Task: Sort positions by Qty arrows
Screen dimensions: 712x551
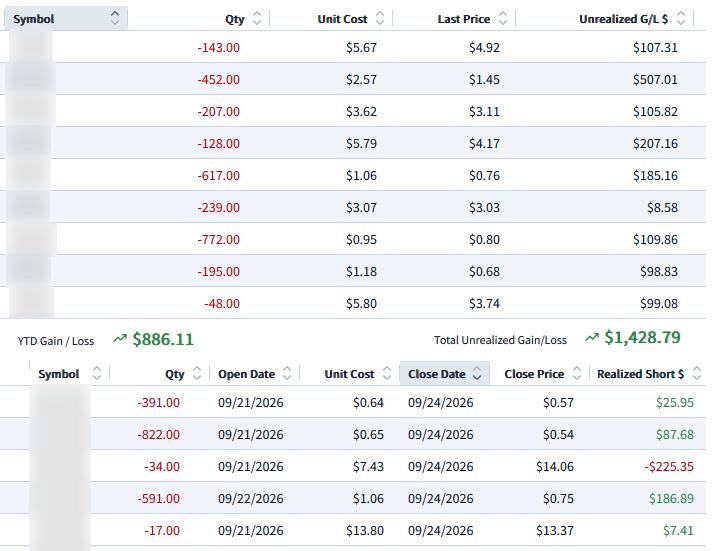Action: [x=257, y=18]
